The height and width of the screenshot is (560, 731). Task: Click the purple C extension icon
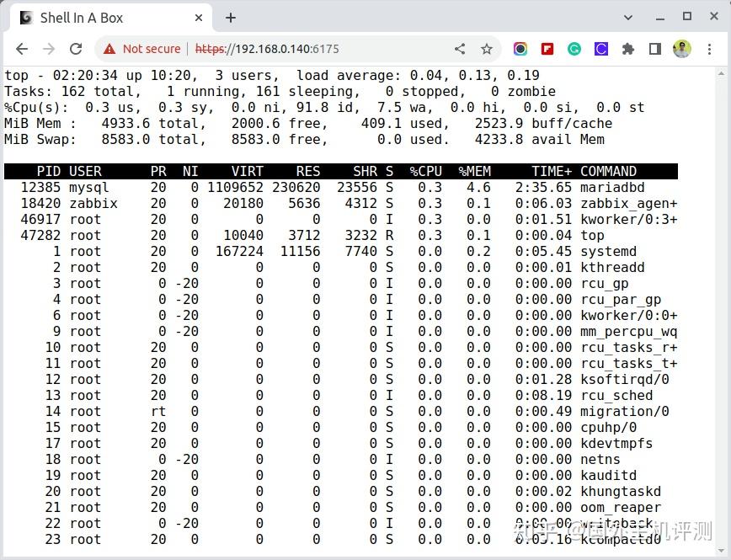(601, 49)
